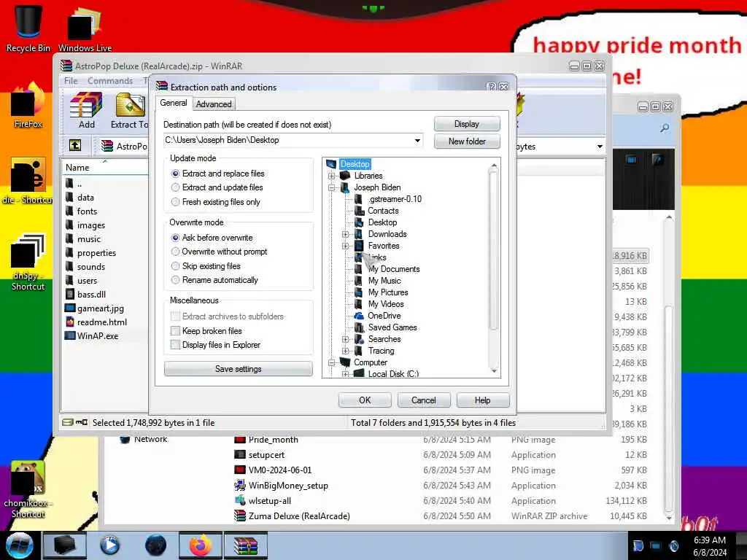The image size is (747, 560).
Task: Expand the Searches tree node
Action: point(345,339)
